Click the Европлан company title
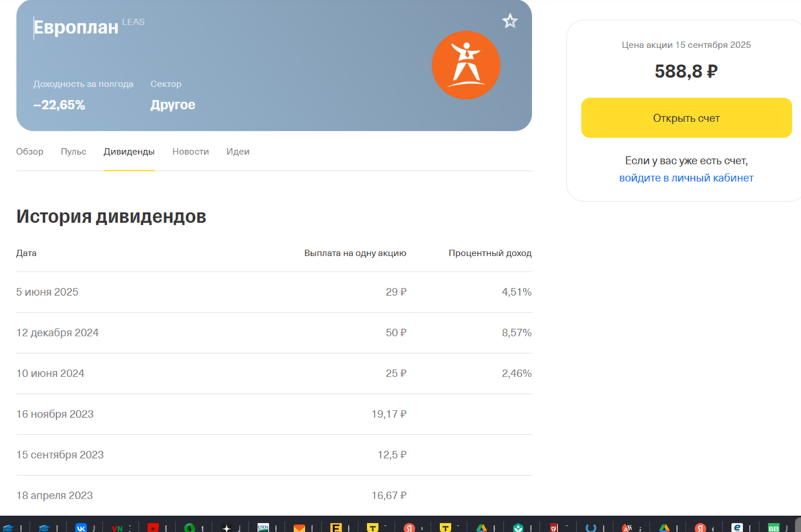Screen dimensions: 801x532 coord(75,27)
